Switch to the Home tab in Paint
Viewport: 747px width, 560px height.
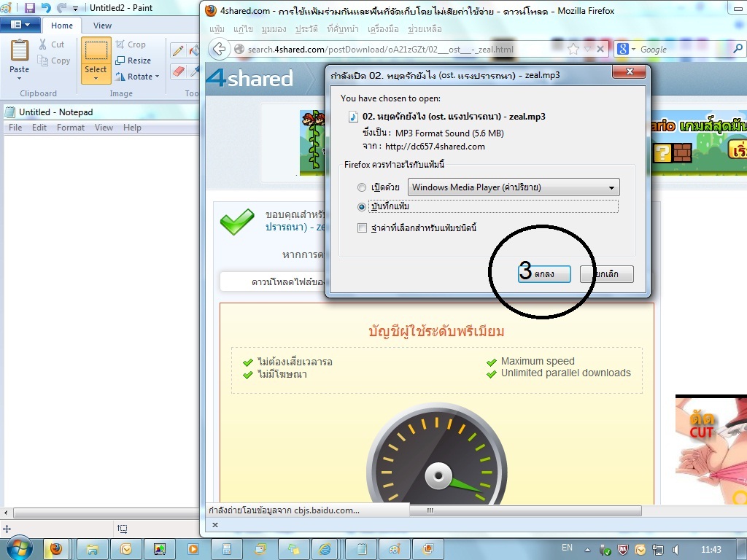click(x=62, y=26)
